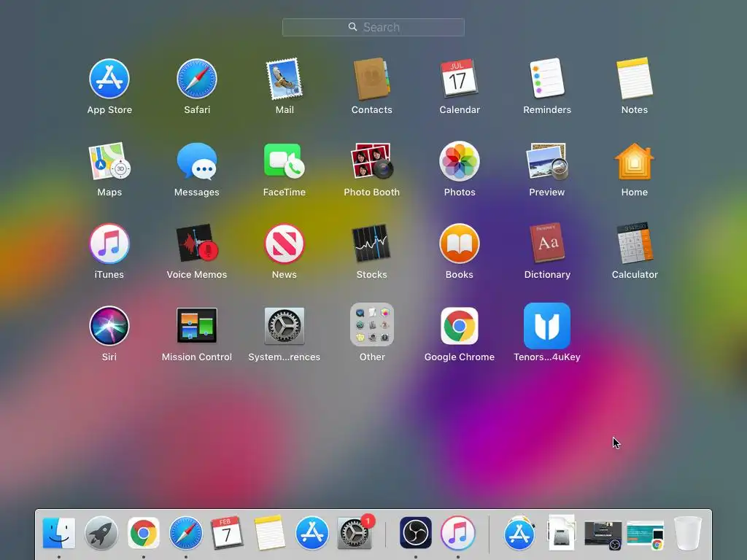This screenshot has width=747, height=560.
Task: Click the Launchpad rocket icon in Dock
Action: (101, 533)
